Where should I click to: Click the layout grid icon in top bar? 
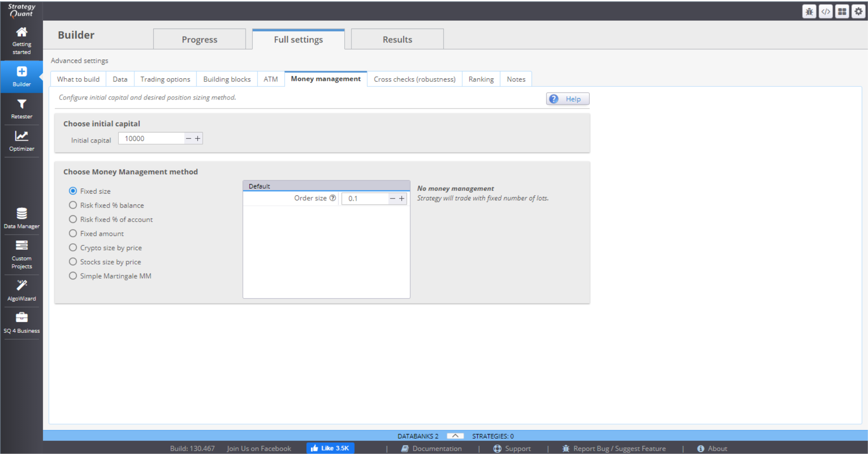(842, 11)
